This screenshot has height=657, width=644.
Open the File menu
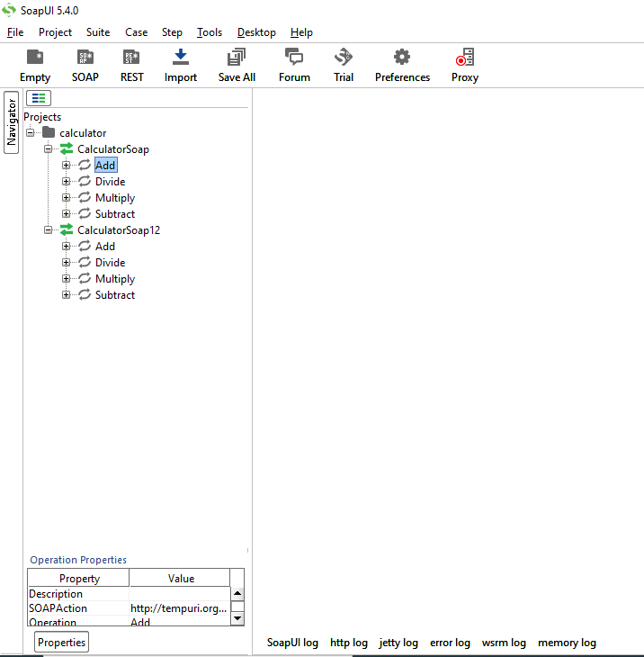coord(15,32)
